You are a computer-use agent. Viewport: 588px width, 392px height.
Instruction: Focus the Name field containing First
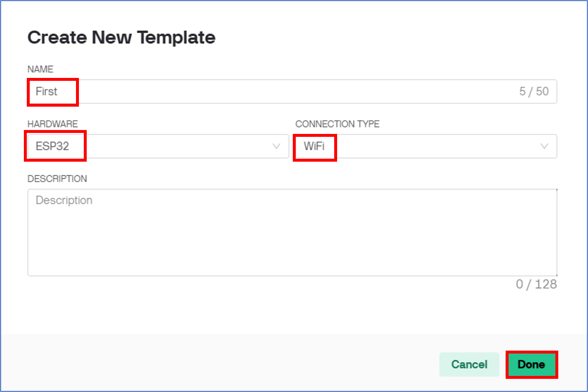point(292,92)
